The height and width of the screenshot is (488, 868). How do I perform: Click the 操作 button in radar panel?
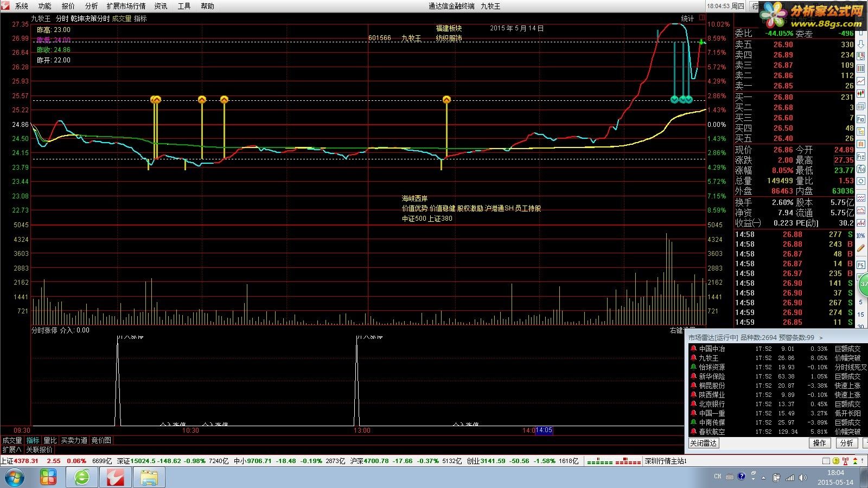819,443
